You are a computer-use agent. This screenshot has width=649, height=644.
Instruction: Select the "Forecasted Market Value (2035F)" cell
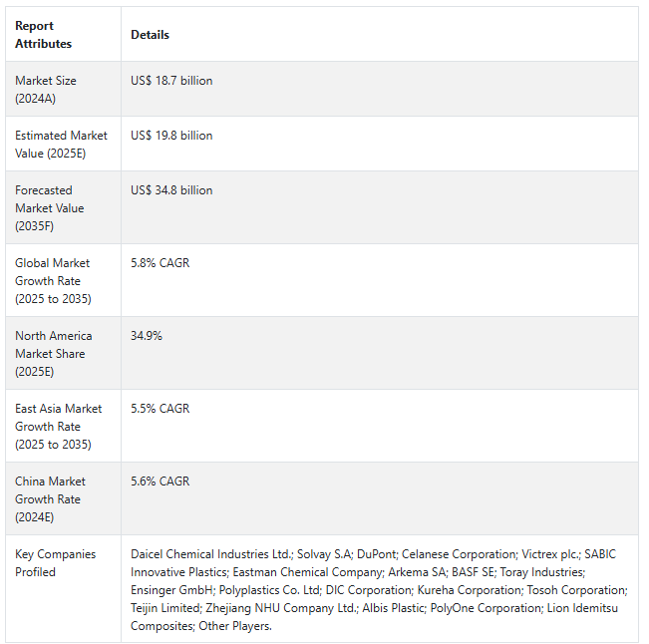tap(50, 208)
